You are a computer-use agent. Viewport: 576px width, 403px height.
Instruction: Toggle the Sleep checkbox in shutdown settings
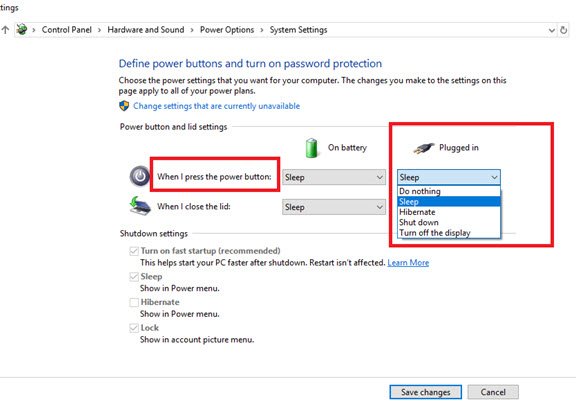(x=134, y=277)
